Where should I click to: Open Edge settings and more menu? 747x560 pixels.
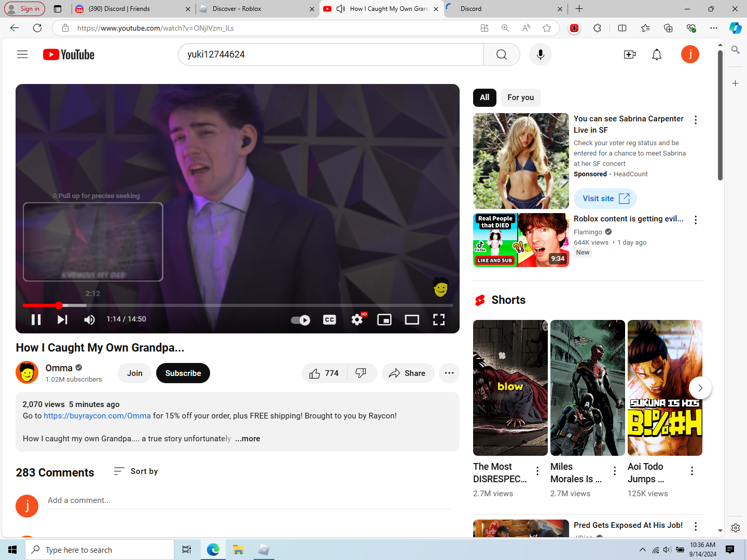[x=714, y=28]
